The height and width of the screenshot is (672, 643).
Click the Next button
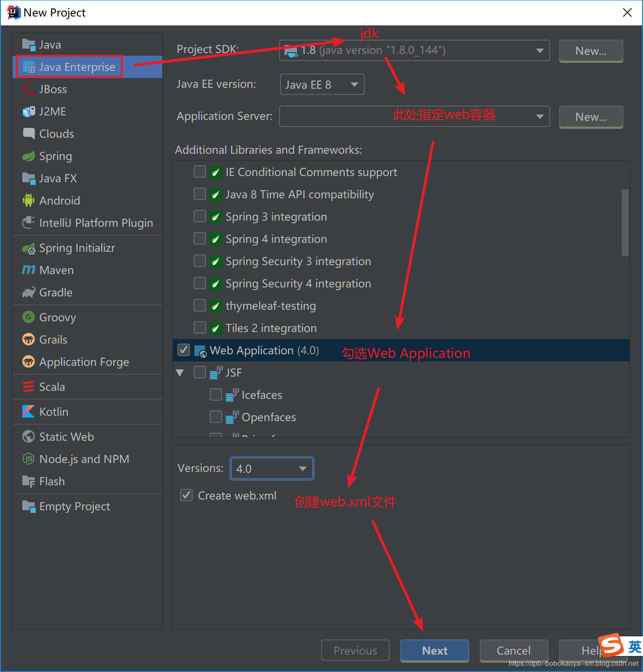435,651
